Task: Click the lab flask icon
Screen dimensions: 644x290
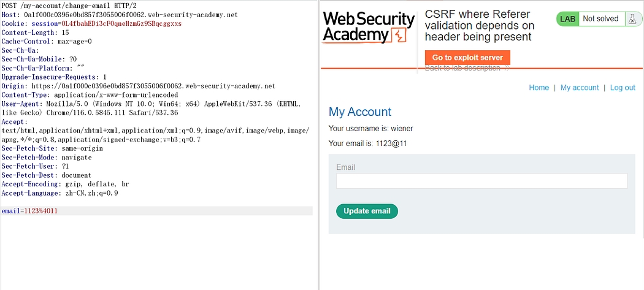Action: tap(632, 19)
